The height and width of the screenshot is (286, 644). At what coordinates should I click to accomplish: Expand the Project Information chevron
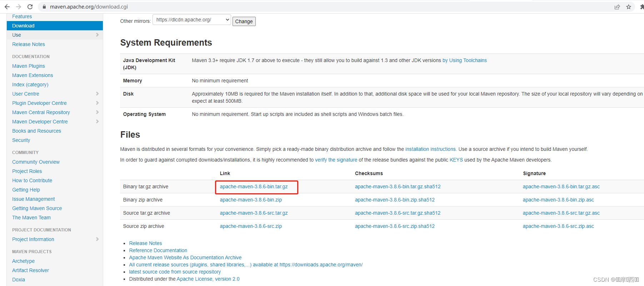(97, 239)
